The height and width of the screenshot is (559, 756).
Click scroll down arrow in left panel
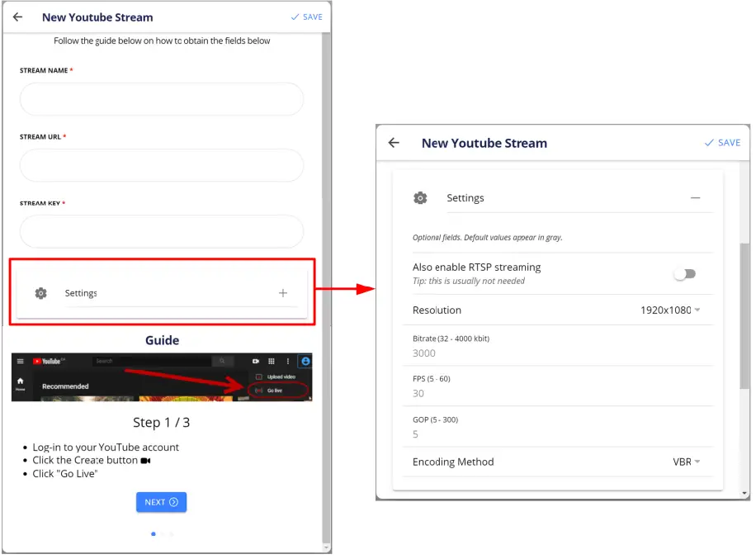pos(326,548)
